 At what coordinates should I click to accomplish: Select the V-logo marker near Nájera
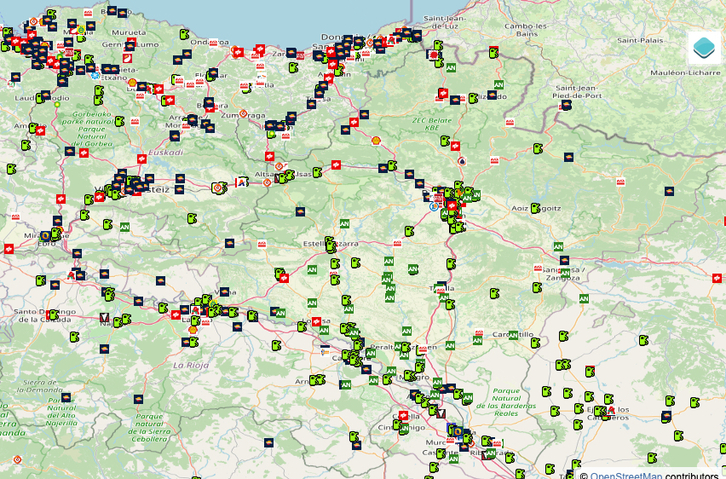pos(105,317)
